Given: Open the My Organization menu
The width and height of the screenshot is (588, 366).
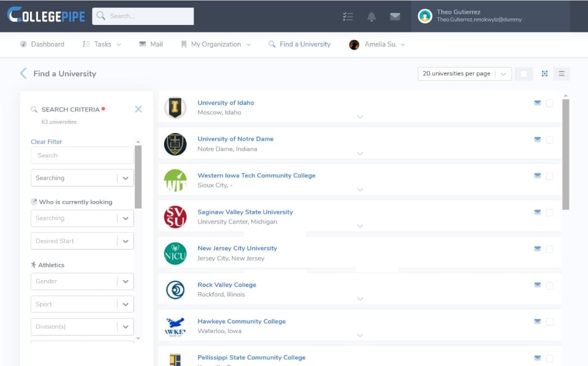Looking at the screenshot, I should pyautogui.click(x=216, y=44).
